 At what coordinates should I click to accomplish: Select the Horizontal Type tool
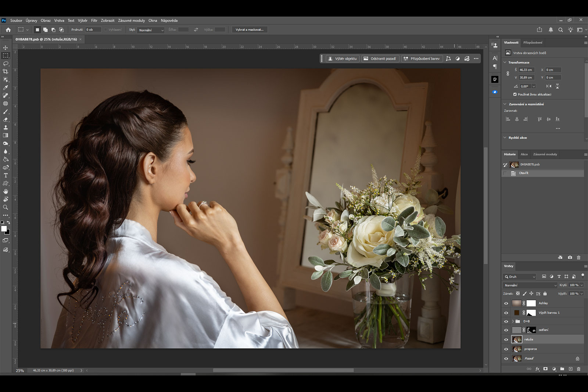point(6,175)
